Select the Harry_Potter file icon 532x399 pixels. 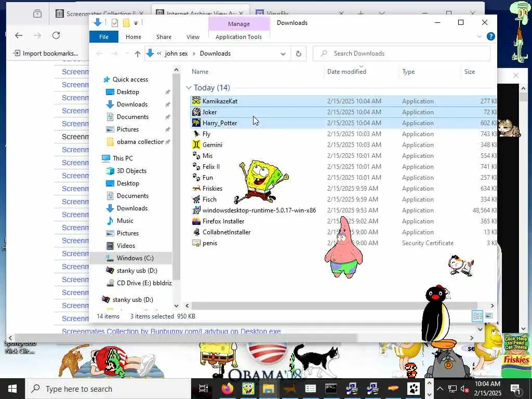click(x=196, y=123)
